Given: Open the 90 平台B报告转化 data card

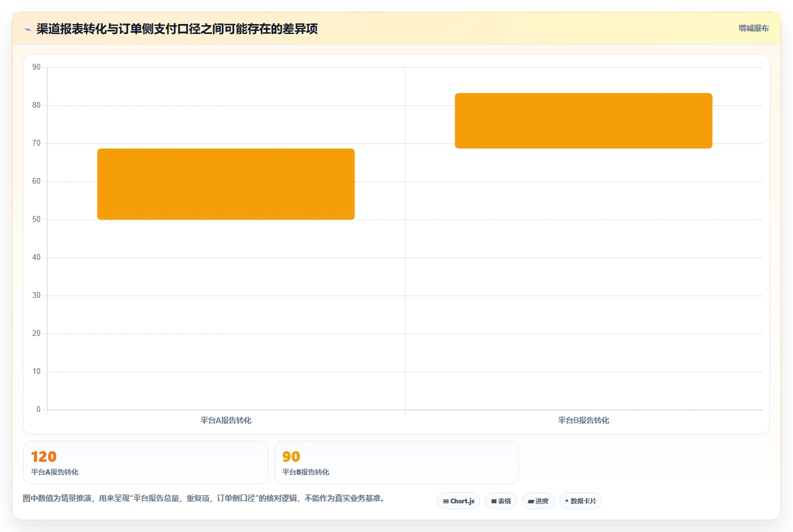Looking at the screenshot, I should coord(396,462).
